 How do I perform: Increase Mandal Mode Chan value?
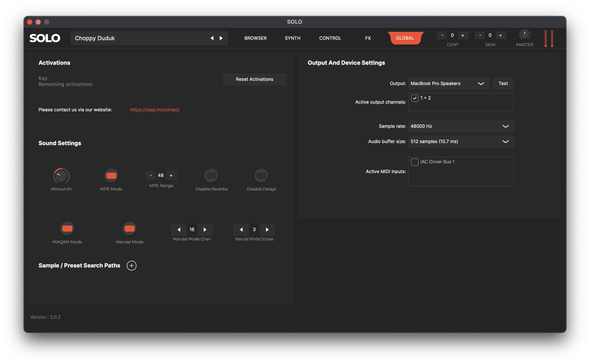(205, 229)
